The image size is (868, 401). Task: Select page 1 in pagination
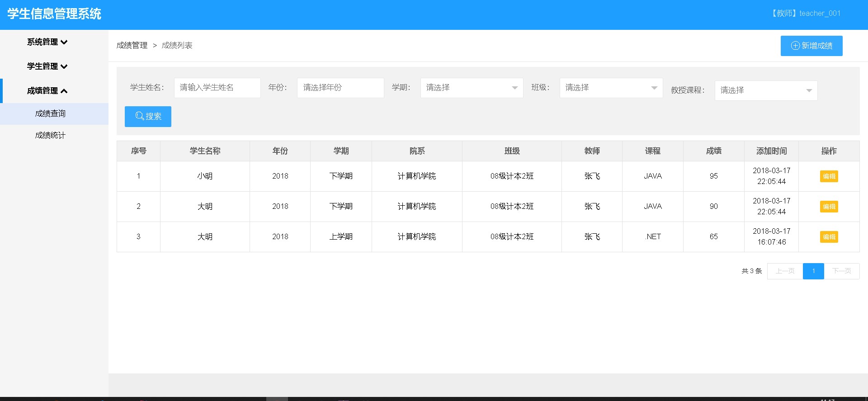coord(813,271)
